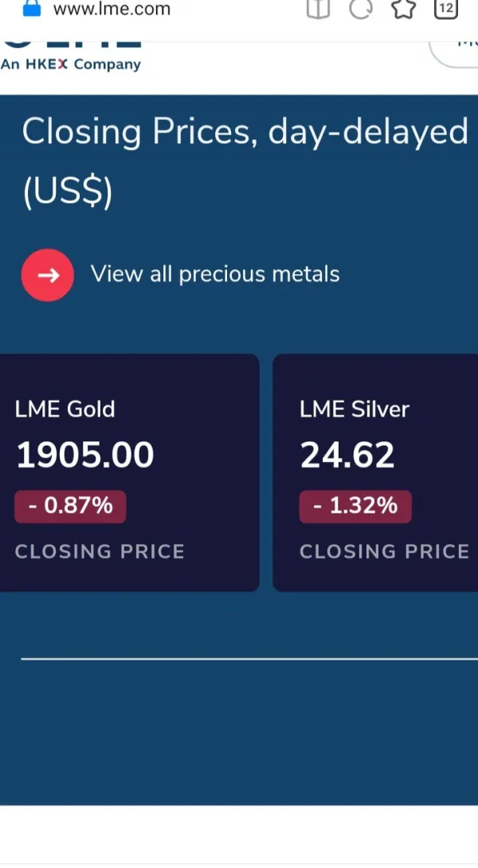The width and height of the screenshot is (478, 868).
Task: Click the red arrow circle icon
Action: [47, 275]
